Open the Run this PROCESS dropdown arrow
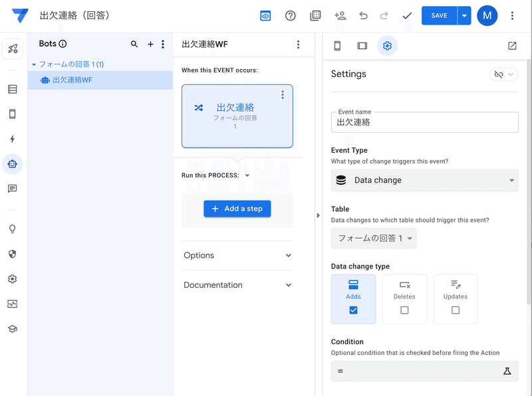 point(247,175)
